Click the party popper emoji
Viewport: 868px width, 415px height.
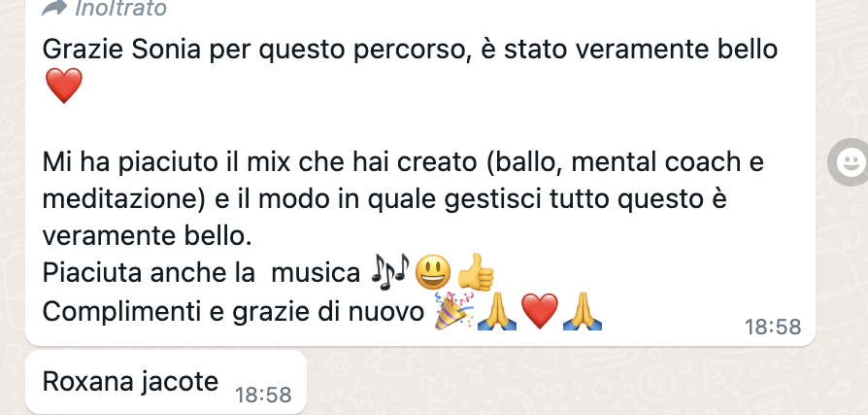tap(454, 311)
